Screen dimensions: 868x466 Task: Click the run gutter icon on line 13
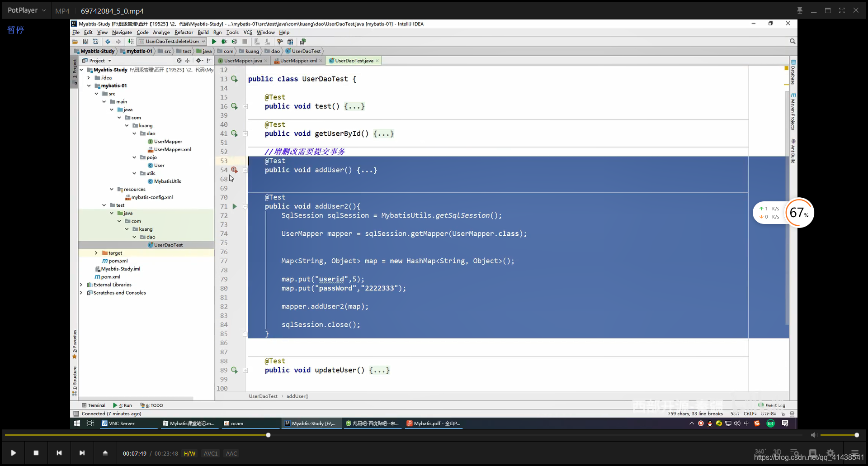pos(234,79)
